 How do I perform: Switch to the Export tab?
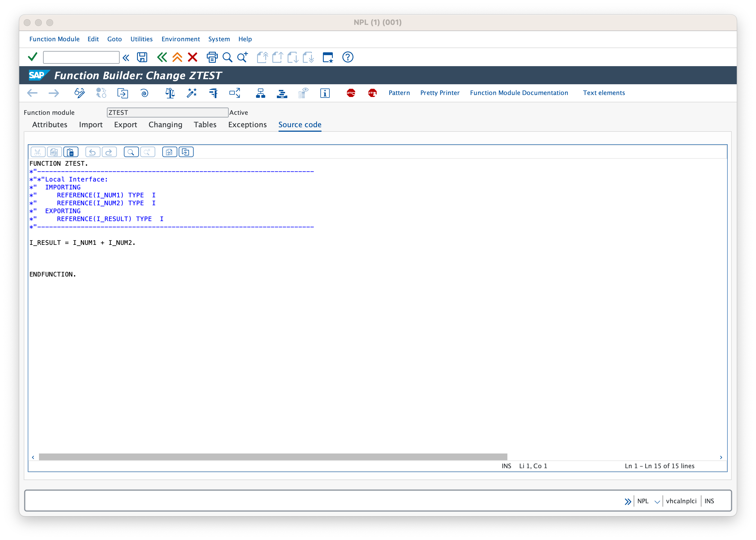tap(125, 125)
